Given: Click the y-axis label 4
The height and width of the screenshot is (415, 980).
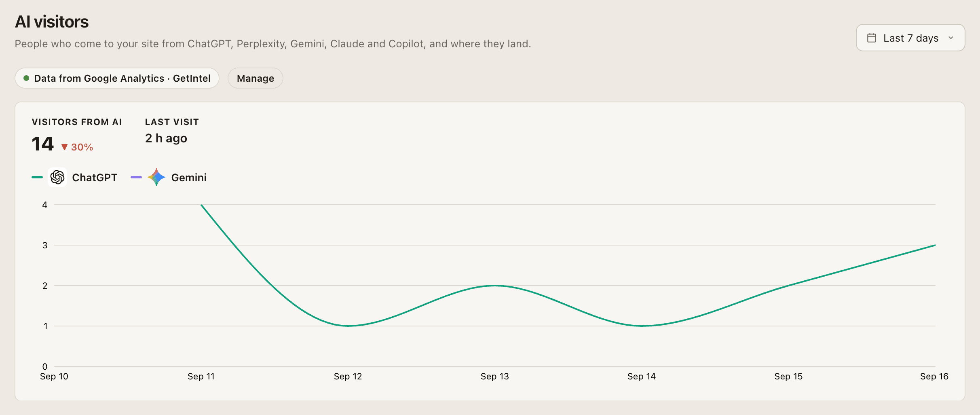Looking at the screenshot, I should click(x=45, y=205).
